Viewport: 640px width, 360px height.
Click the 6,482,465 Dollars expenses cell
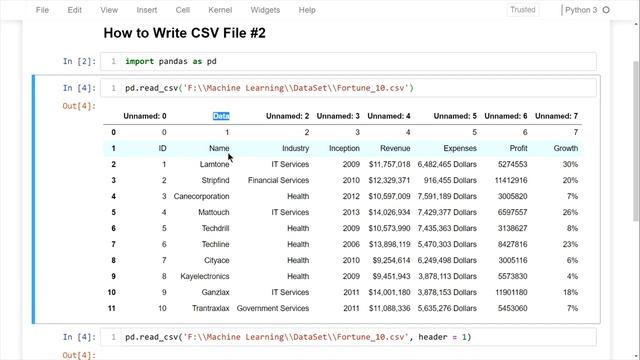click(x=447, y=164)
